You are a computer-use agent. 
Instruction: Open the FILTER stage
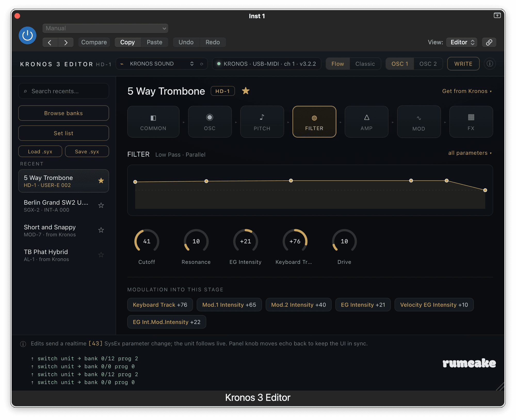(314, 122)
